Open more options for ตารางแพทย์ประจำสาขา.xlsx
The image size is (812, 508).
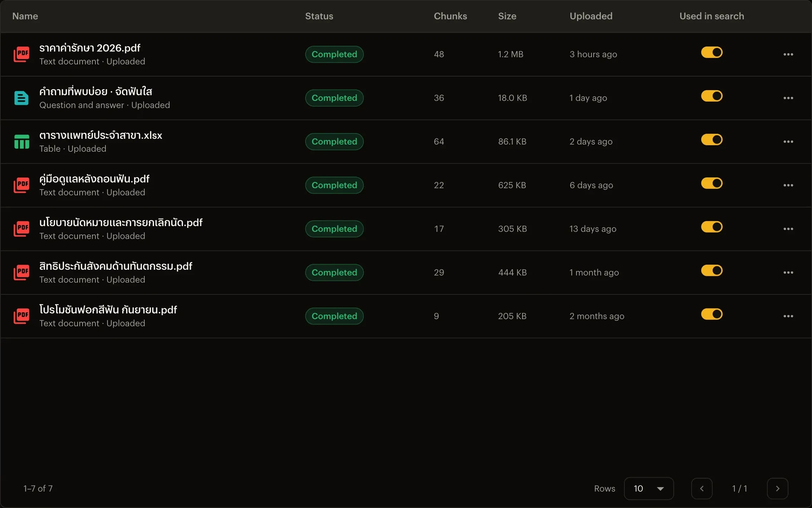point(788,142)
